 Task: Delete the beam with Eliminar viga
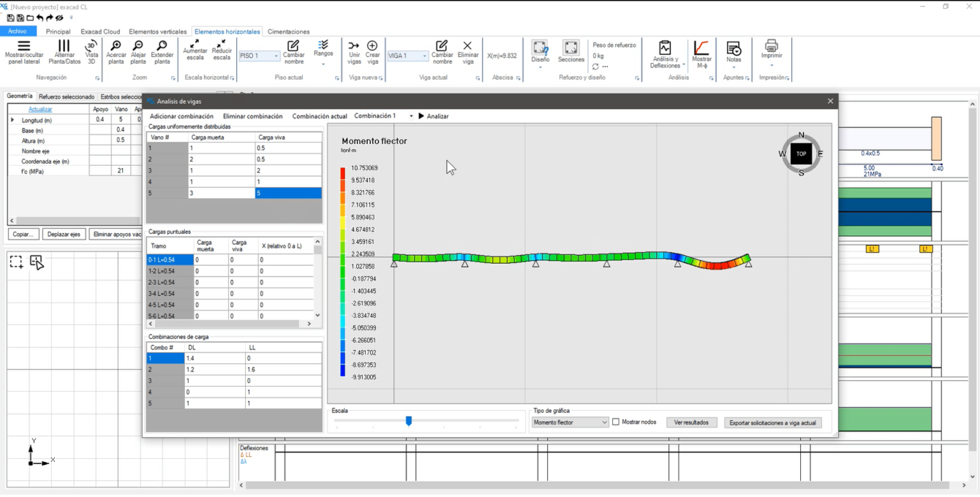pos(467,47)
